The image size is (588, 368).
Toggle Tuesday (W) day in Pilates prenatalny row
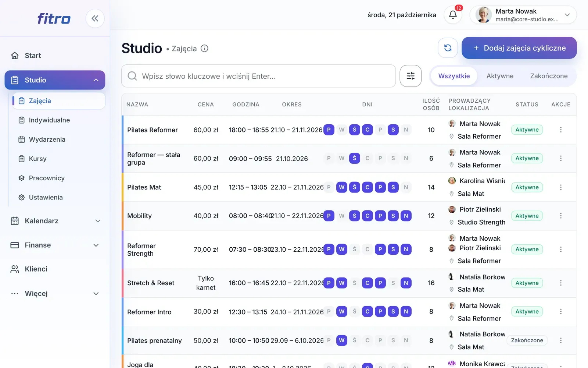click(341, 340)
